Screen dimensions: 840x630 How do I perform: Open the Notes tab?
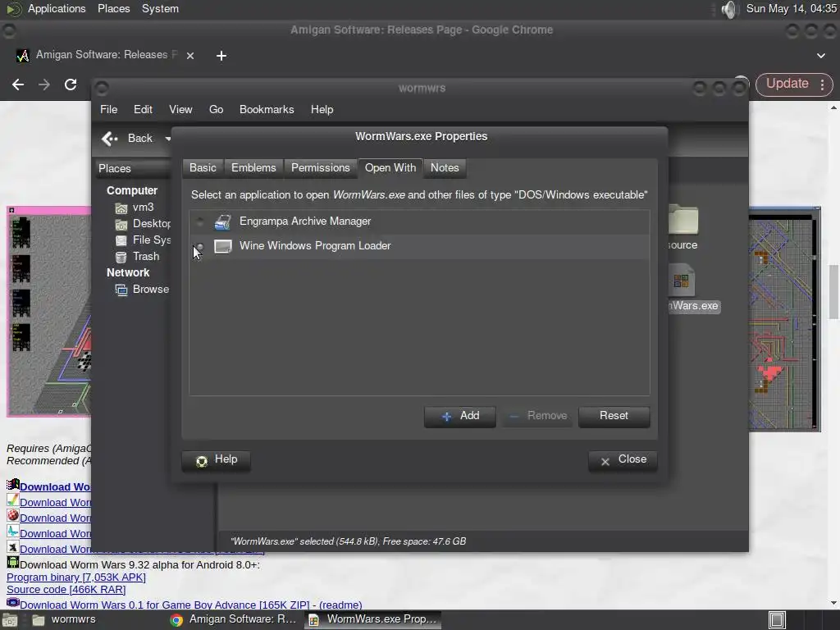coord(445,167)
